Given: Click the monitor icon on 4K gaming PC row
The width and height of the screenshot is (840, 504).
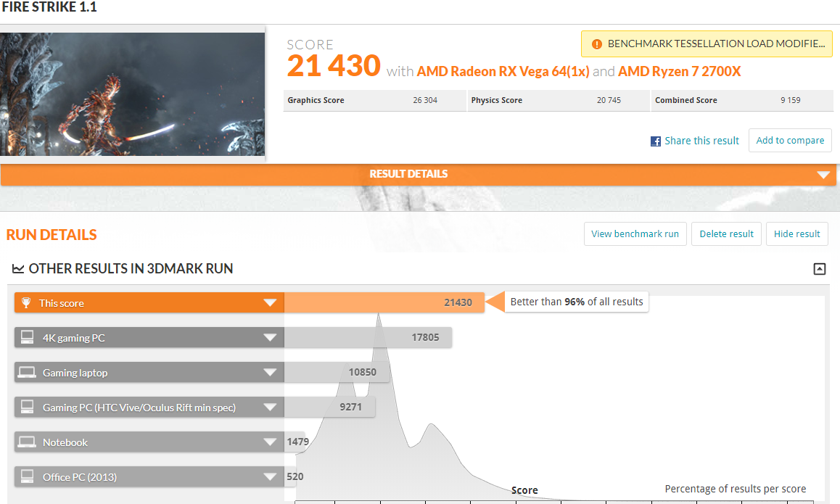Looking at the screenshot, I should 28,337.
